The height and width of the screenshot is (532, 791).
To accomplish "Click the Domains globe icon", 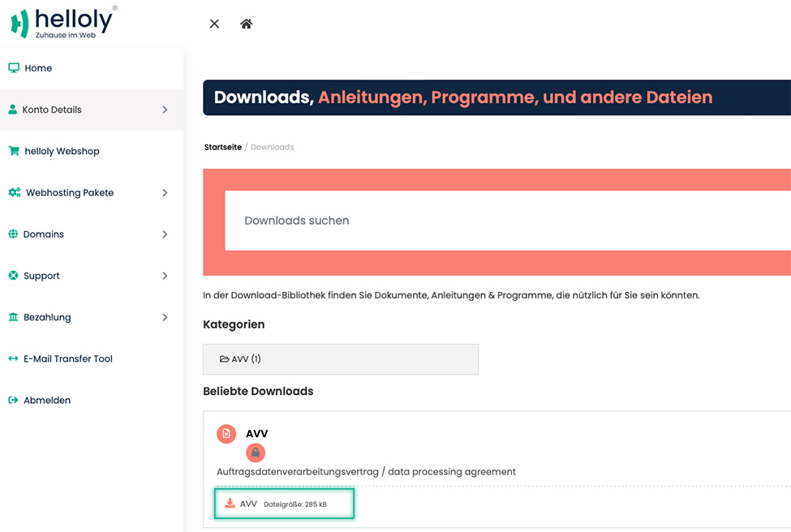I will point(13,234).
